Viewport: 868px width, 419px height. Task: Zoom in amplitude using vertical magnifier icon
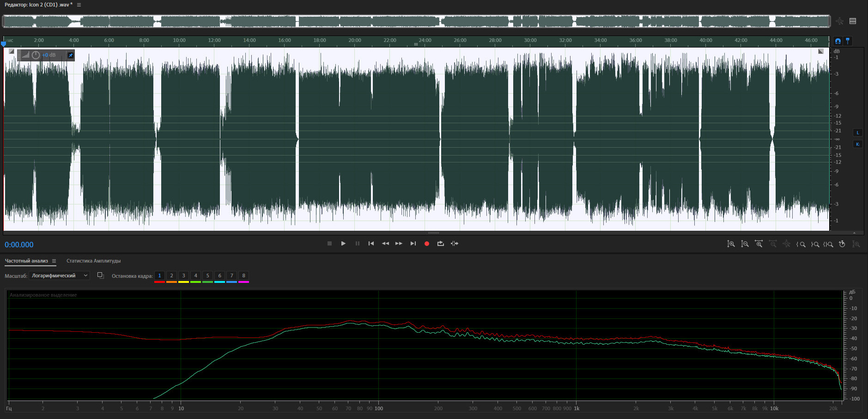click(x=731, y=244)
